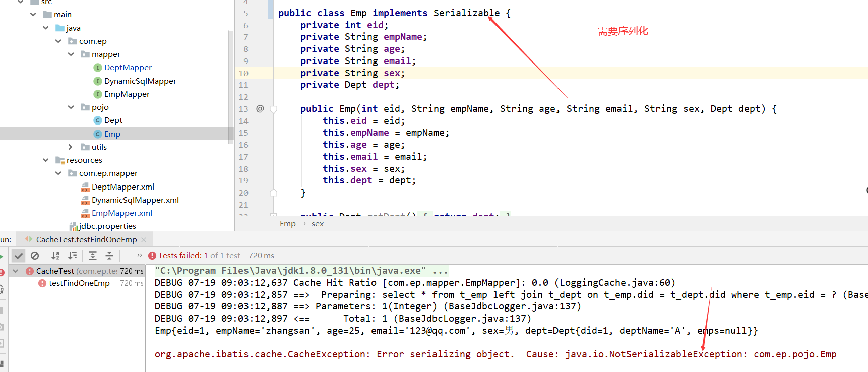The image size is (868, 372).
Task: Click the Dept class icon
Action: click(x=98, y=120)
